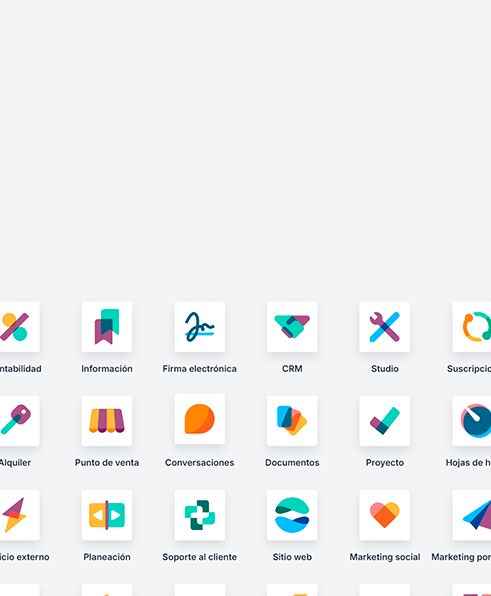This screenshot has height=596, width=491.
Task: Click the Sitio web label
Action: (x=292, y=557)
